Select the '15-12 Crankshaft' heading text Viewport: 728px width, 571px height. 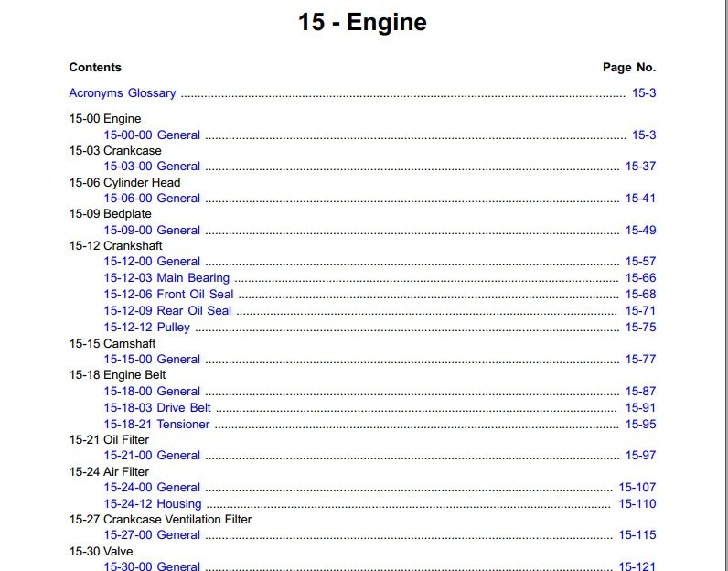coord(115,245)
